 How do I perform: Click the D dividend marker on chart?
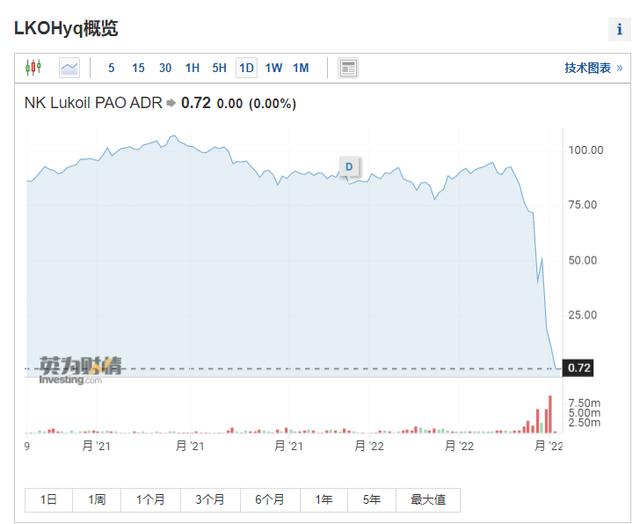pyautogui.click(x=349, y=167)
